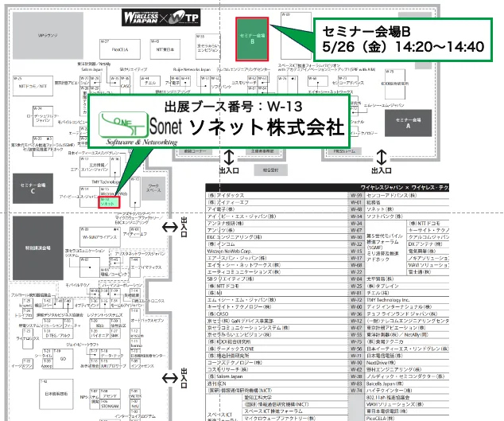Click the ワイヤレスジャパン table header bar
This screenshot has height=421, width=504.
328,187
